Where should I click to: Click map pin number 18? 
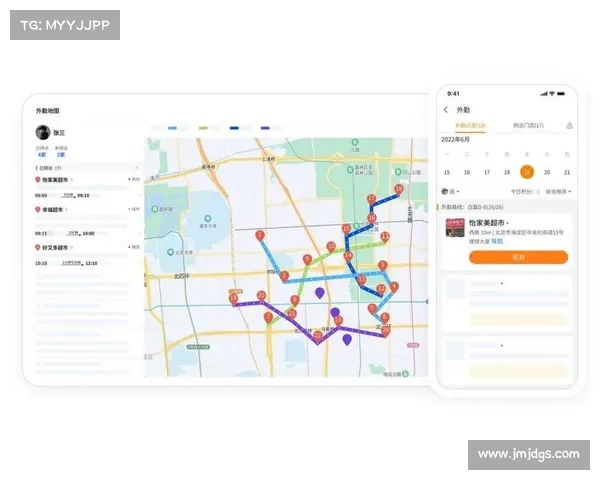tap(399, 188)
